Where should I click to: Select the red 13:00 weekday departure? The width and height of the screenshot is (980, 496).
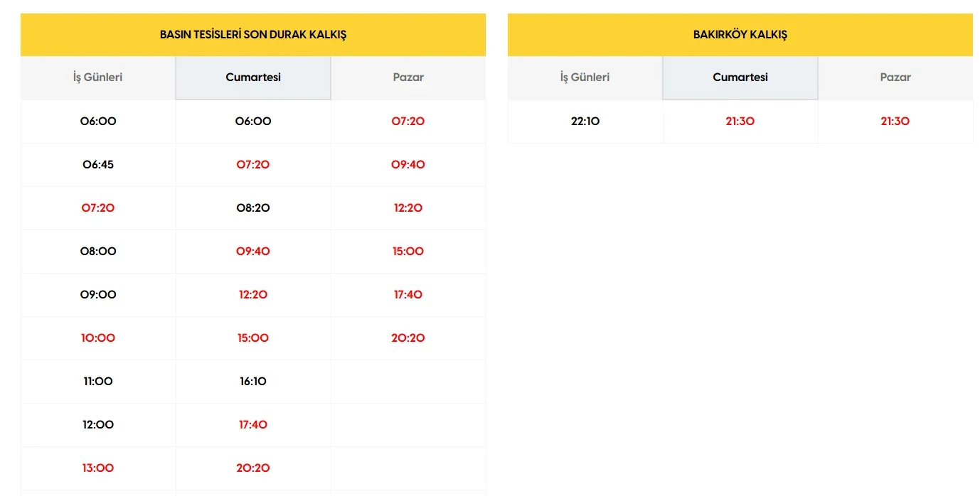coord(98,468)
